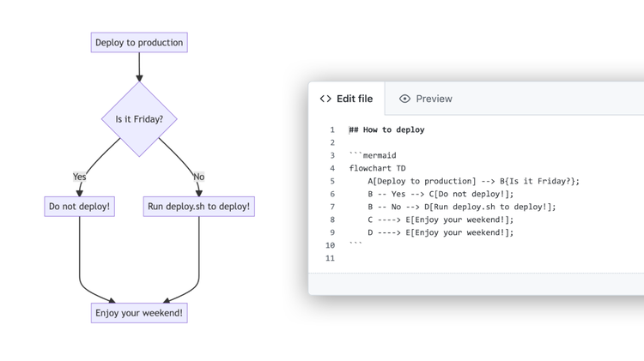Click the Yes edge label
This screenshot has width=644, height=361.
[79, 177]
